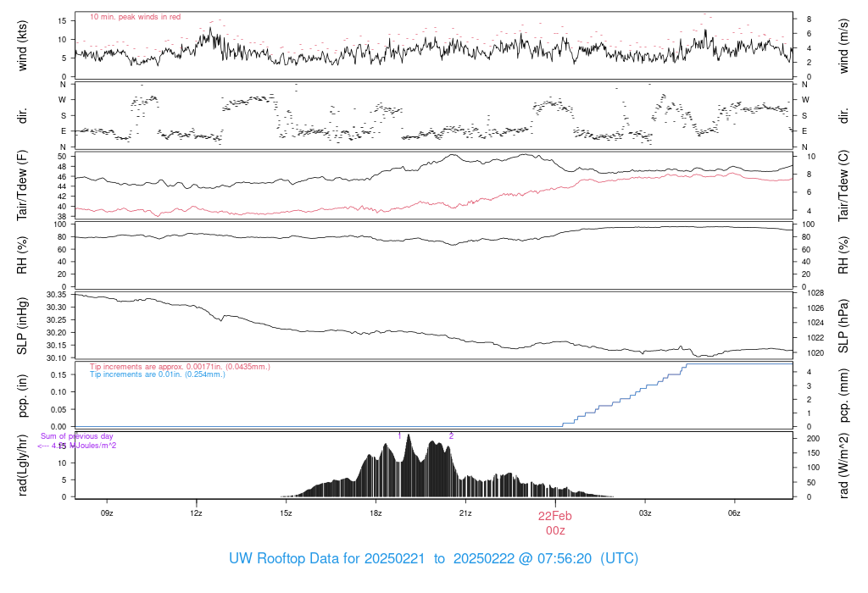Click the 30.35 tick on the SLP axis
868x593 pixels.
click(x=57, y=294)
